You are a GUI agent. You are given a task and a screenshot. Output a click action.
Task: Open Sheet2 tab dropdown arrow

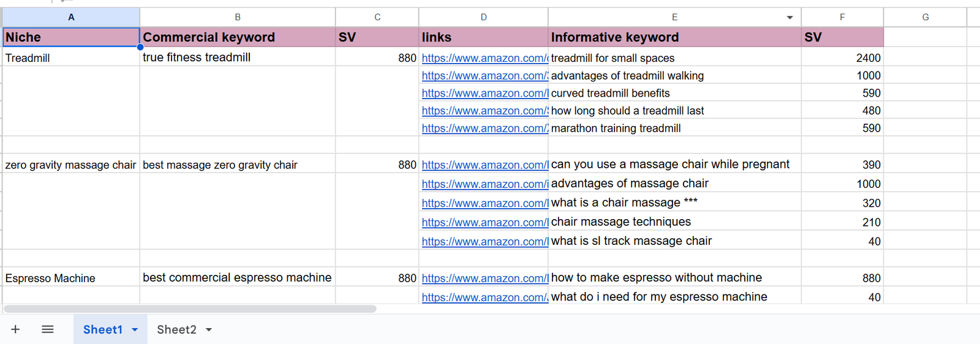[209, 330]
